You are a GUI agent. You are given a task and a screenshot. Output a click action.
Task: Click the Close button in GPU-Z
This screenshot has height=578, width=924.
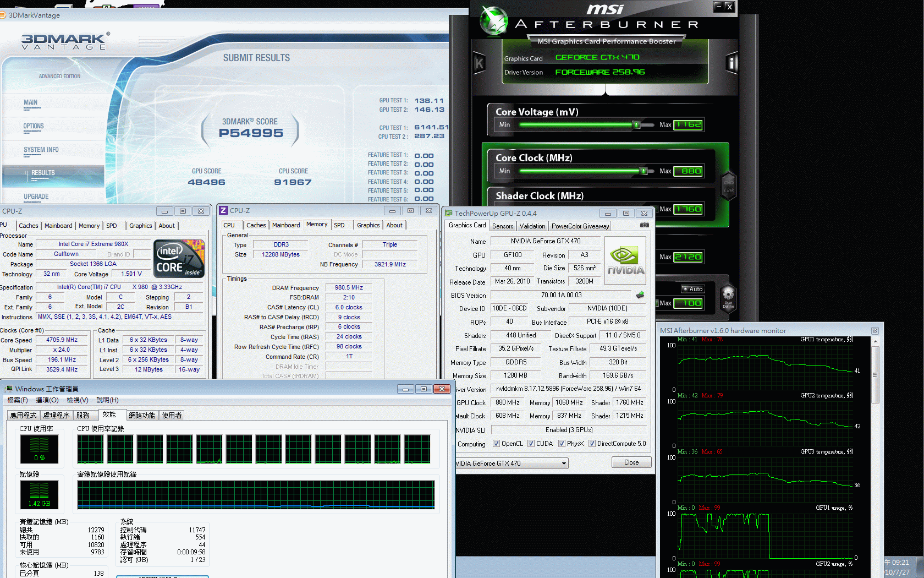pyautogui.click(x=631, y=462)
